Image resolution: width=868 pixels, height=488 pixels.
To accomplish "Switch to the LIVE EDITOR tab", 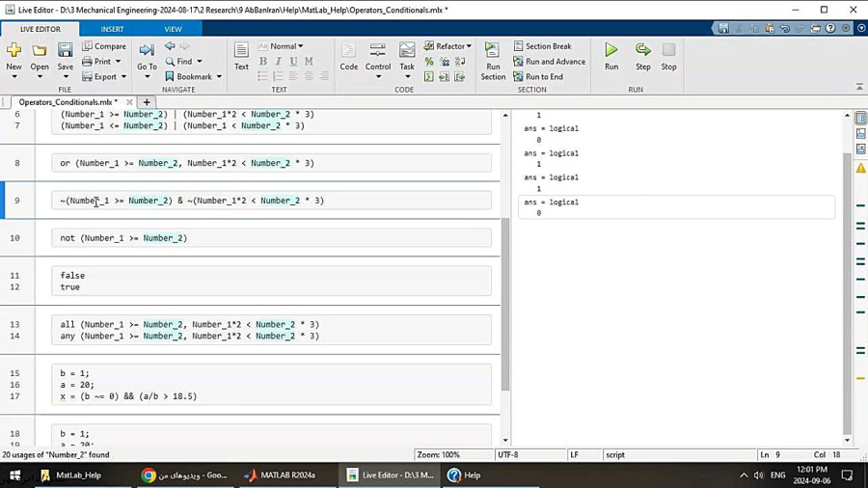I will pos(41,29).
